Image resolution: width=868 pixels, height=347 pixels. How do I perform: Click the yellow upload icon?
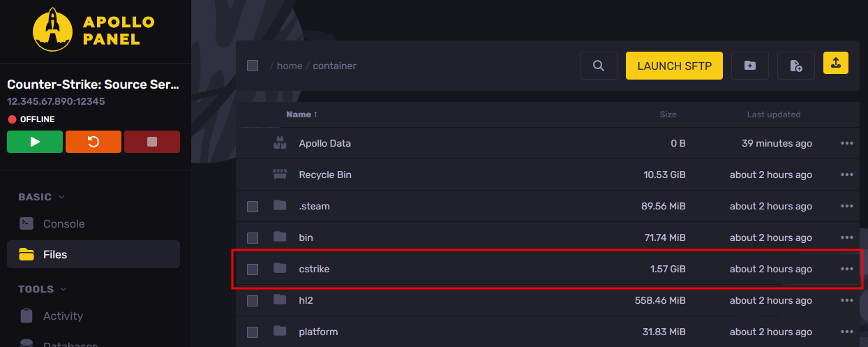[x=836, y=63]
